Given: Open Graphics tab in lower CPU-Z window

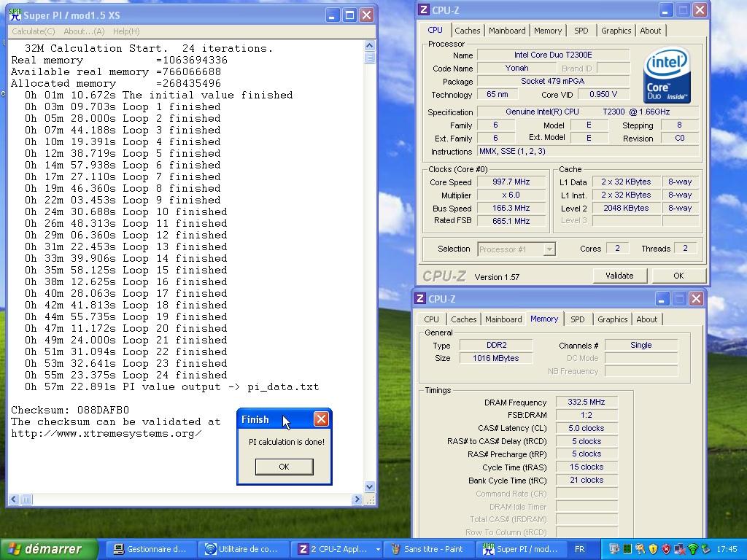Looking at the screenshot, I should pyautogui.click(x=612, y=319).
